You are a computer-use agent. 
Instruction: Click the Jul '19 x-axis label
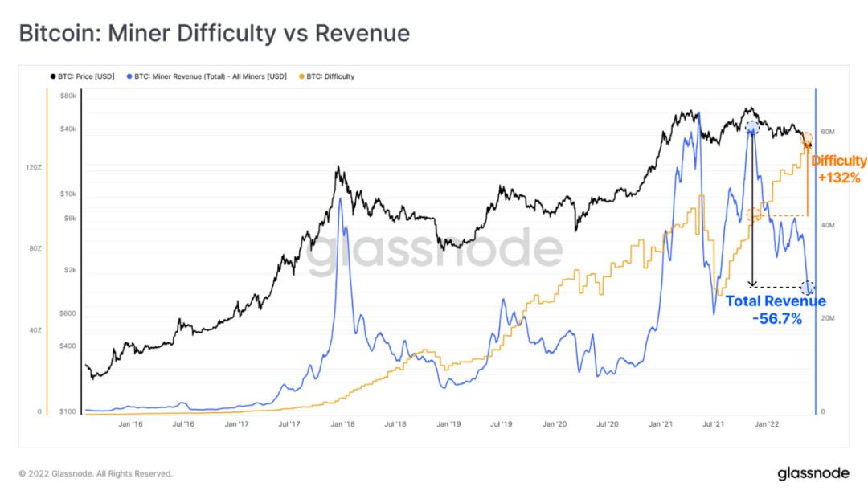point(501,424)
